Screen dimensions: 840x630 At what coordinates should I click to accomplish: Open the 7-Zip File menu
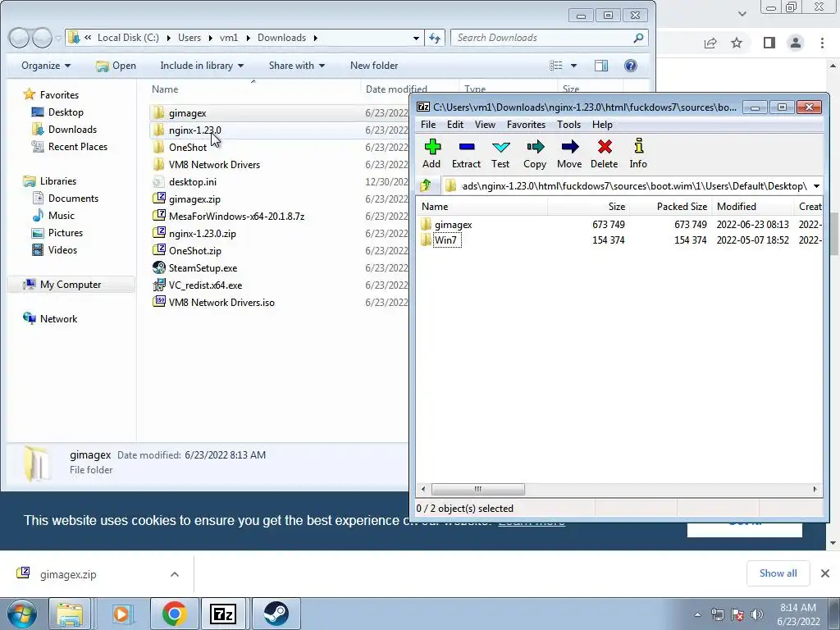[x=428, y=125]
